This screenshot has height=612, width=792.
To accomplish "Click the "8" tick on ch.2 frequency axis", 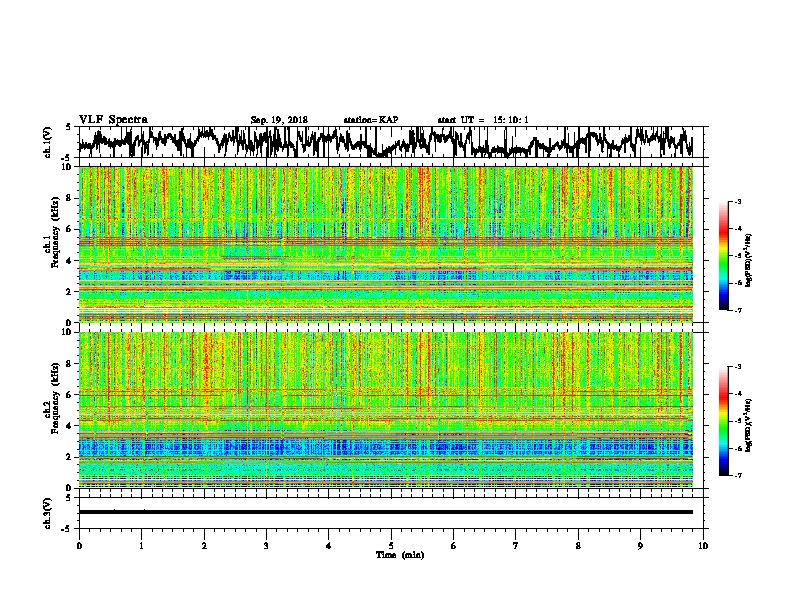I will 70,364.
